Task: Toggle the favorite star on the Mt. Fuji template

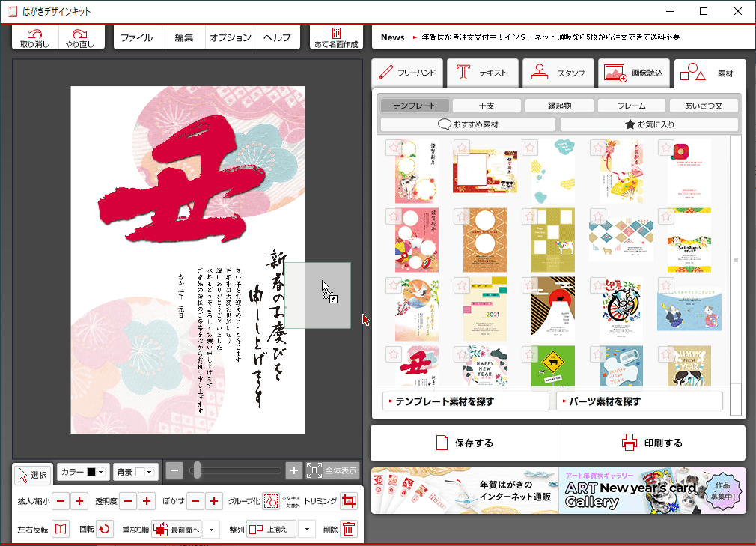Action: (530, 285)
